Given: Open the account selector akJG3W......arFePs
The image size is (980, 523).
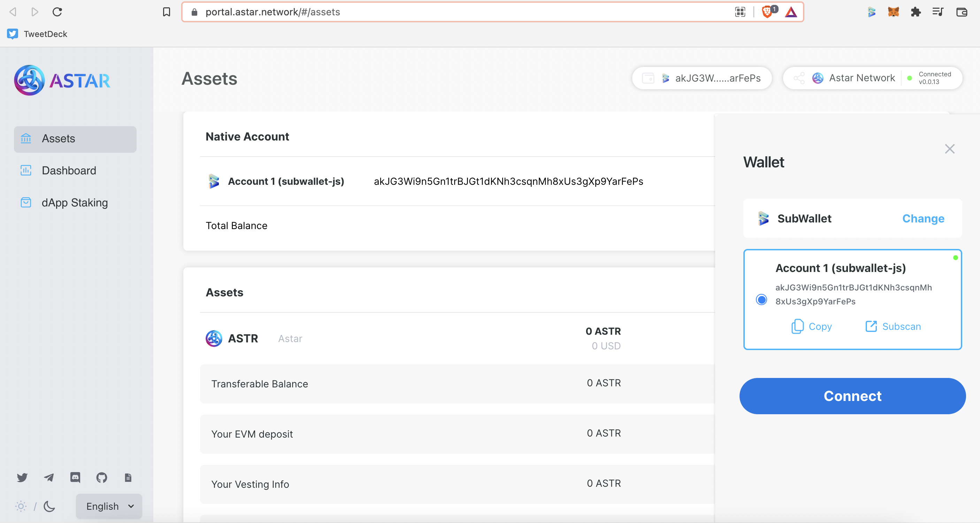Looking at the screenshot, I should pyautogui.click(x=702, y=78).
